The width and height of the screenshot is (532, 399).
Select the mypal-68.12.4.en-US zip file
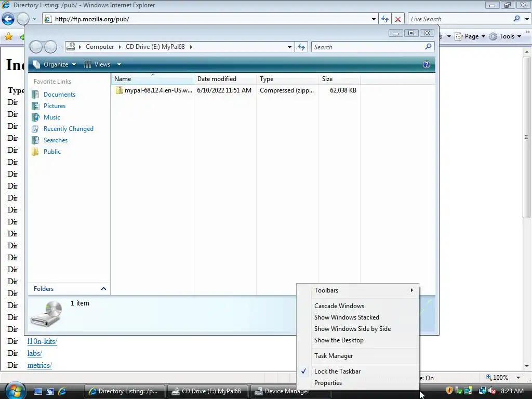(154, 90)
